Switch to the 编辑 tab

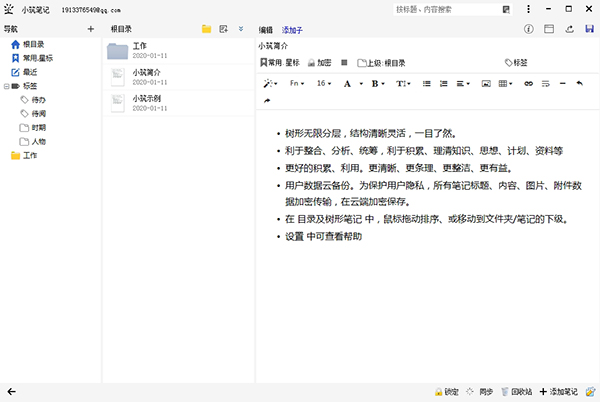pyautogui.click(x=266, y=30)
